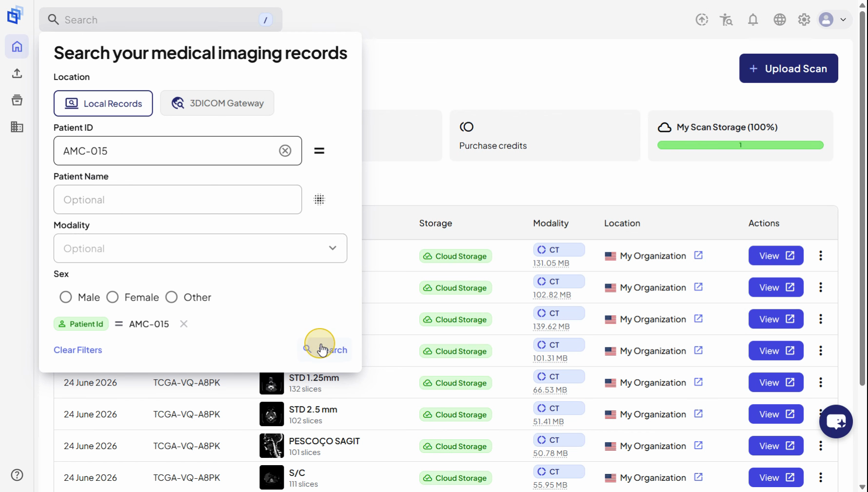The image size is (868, 492).
Task: Click the My Scan Storage progress bar
Action: [x=740, y=145]
